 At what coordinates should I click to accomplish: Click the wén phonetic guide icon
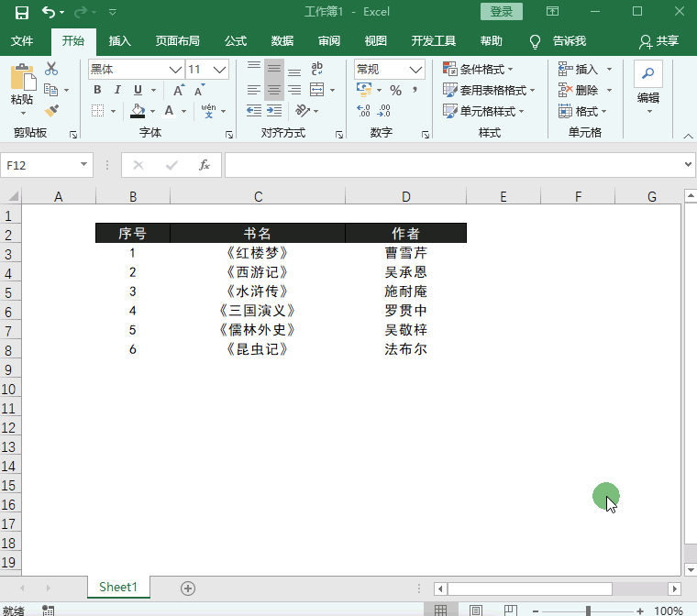pyautogui.click(x=208, y=111)
